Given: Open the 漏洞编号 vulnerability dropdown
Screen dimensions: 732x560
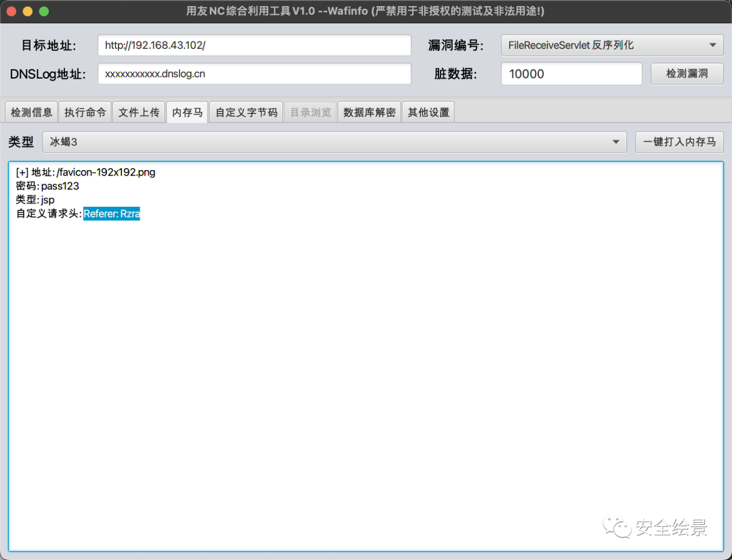Looking at the screenshot, I should tap(612, 45).
